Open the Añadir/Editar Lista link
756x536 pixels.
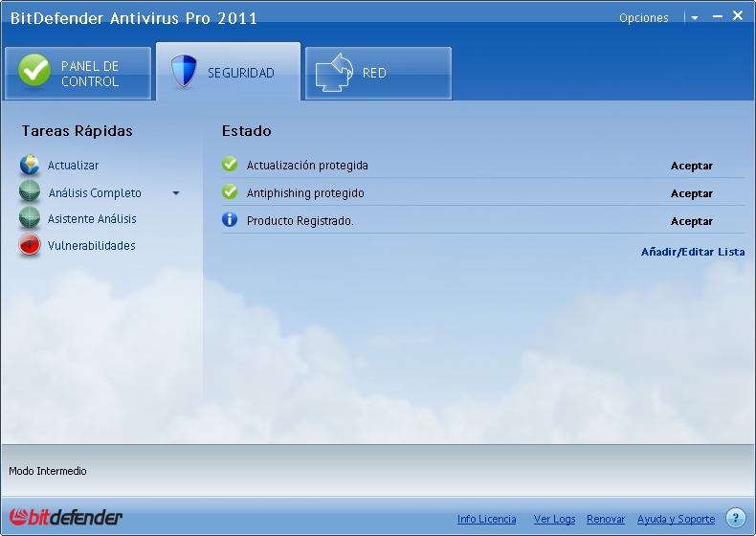tap(692, 252)
